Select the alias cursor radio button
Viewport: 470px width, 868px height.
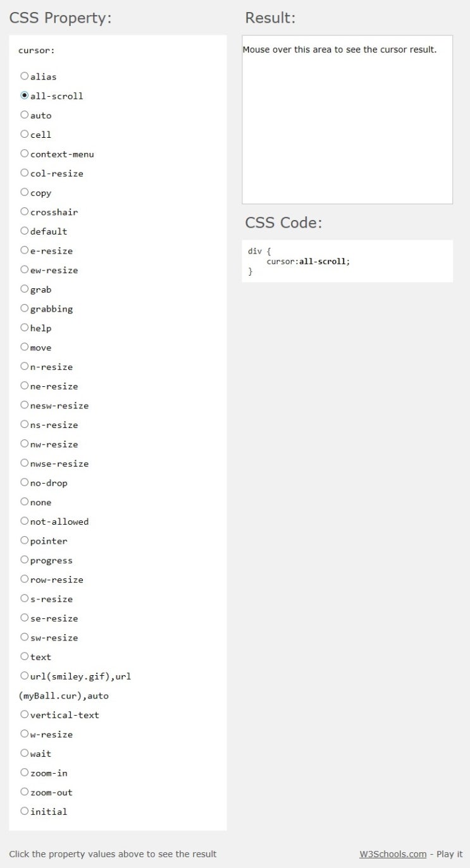(x=24, y=75)
